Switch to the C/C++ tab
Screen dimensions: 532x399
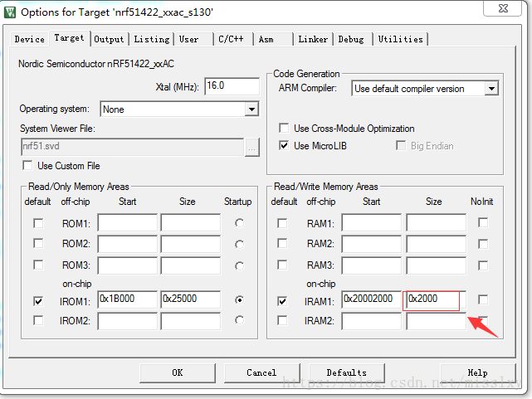pyautogui.click(x=233, y=39)
